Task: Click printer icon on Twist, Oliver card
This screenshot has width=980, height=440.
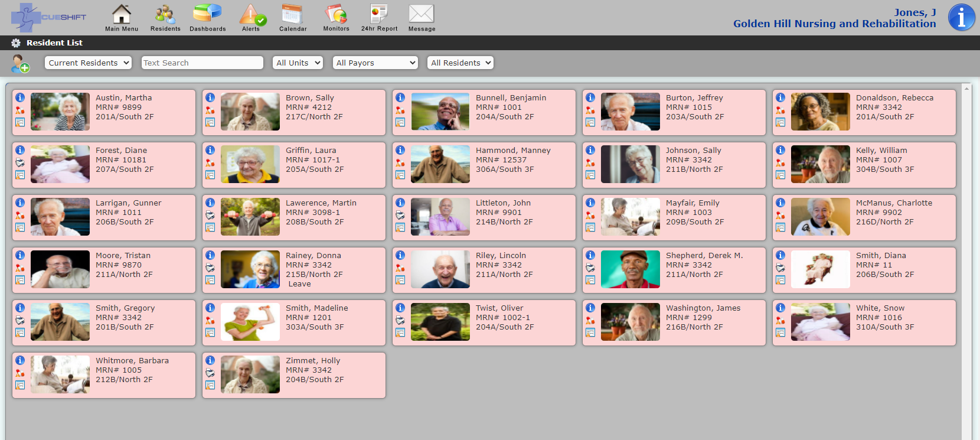Action: point(400,320)
